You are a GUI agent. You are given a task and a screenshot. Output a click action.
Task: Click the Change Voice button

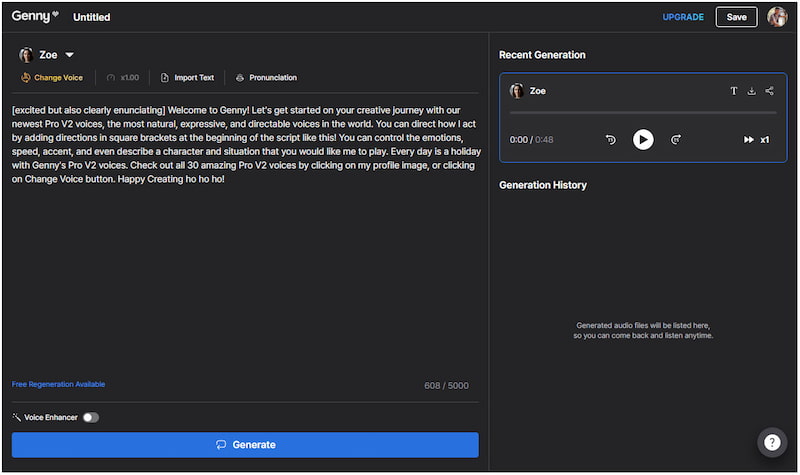click(x=52, y=78)
